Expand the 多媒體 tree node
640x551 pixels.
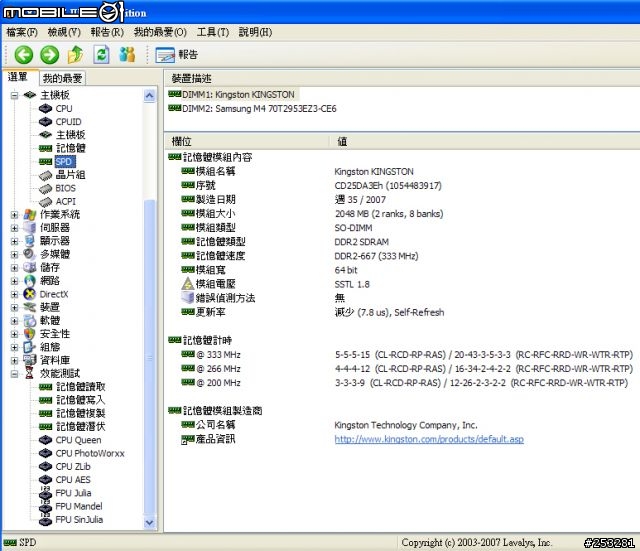pos(14,255)
